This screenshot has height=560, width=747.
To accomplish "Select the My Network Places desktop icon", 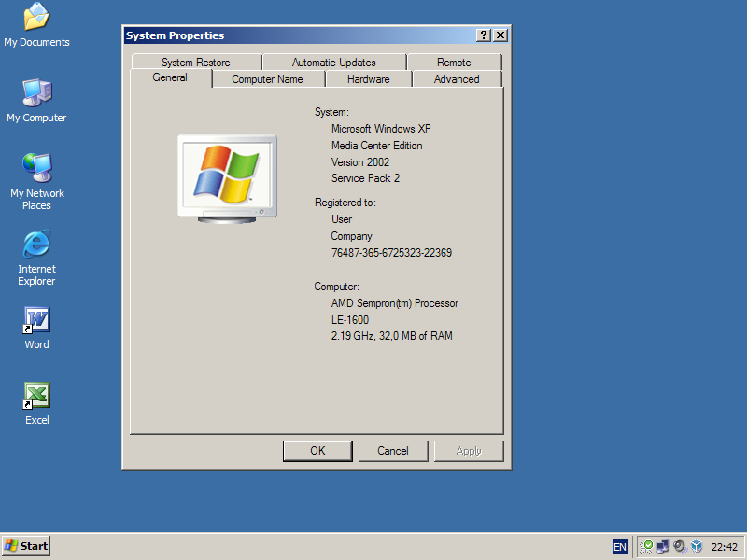I will coord(36,182).
